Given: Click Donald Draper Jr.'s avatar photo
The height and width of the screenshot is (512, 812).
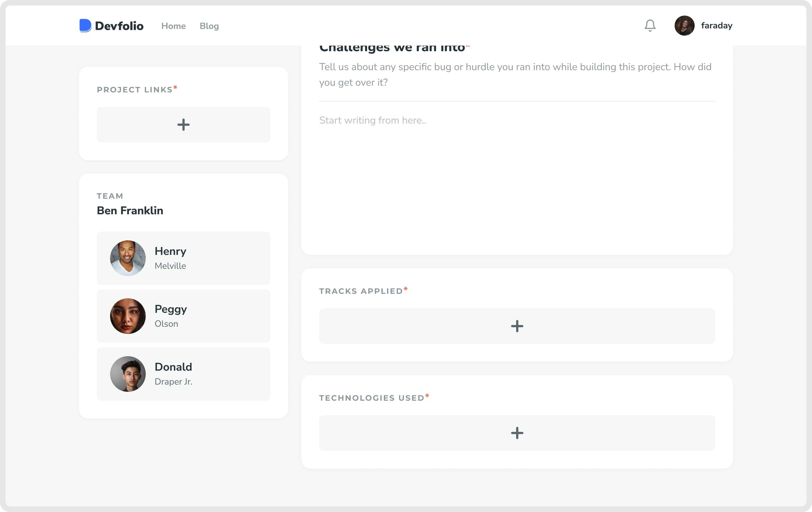Looking at the screenshot, I should tap(128, 374).
